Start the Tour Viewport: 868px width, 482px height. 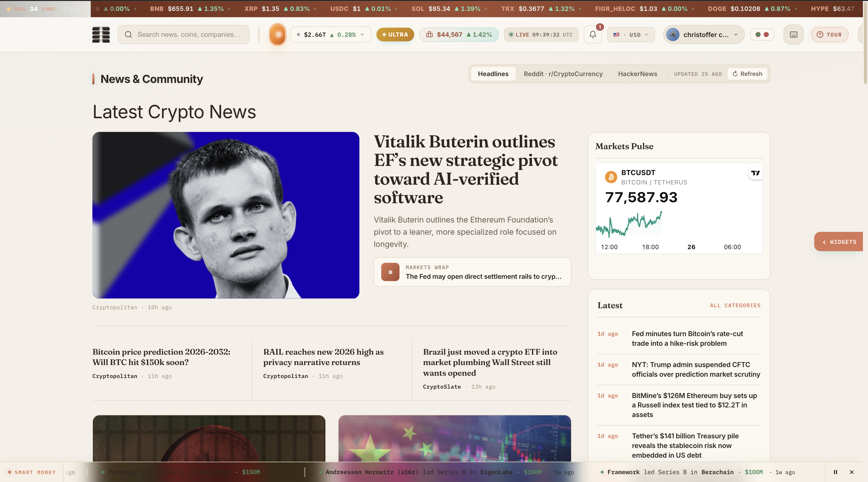pyautogui.click(x=829, y=35)
